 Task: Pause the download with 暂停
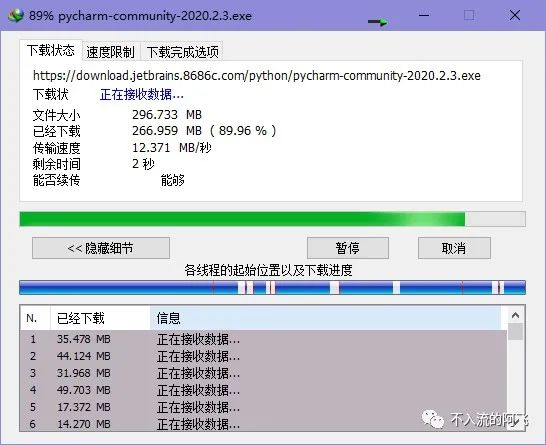[348, 248]
